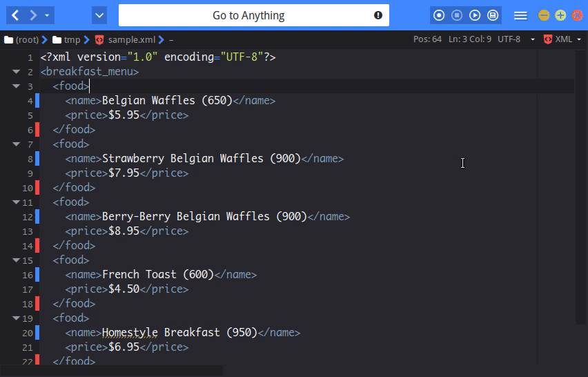Save the recorded macro to toolbox
The width and height of the screenshot is (588, 377).
coord(493,15)
